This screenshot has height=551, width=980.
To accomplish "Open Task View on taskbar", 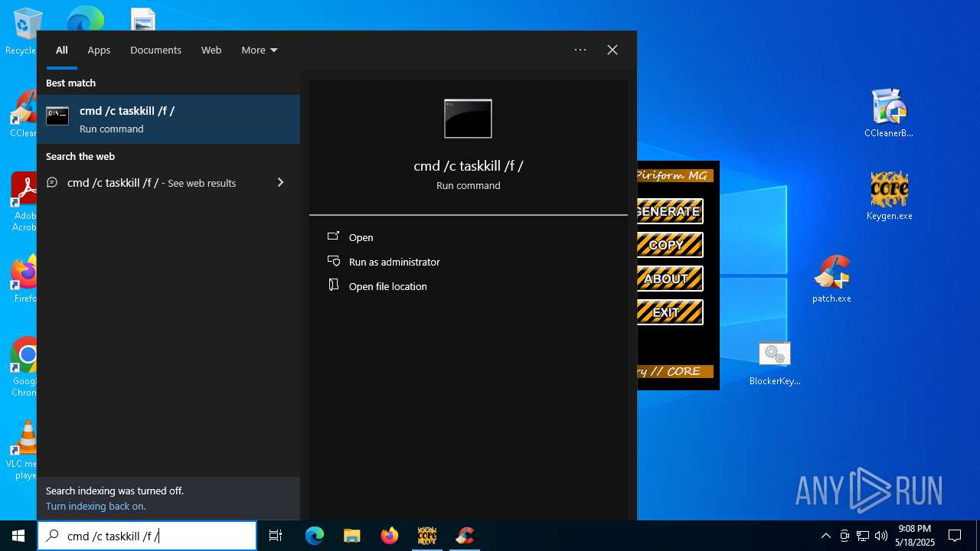I will (276, 536).
